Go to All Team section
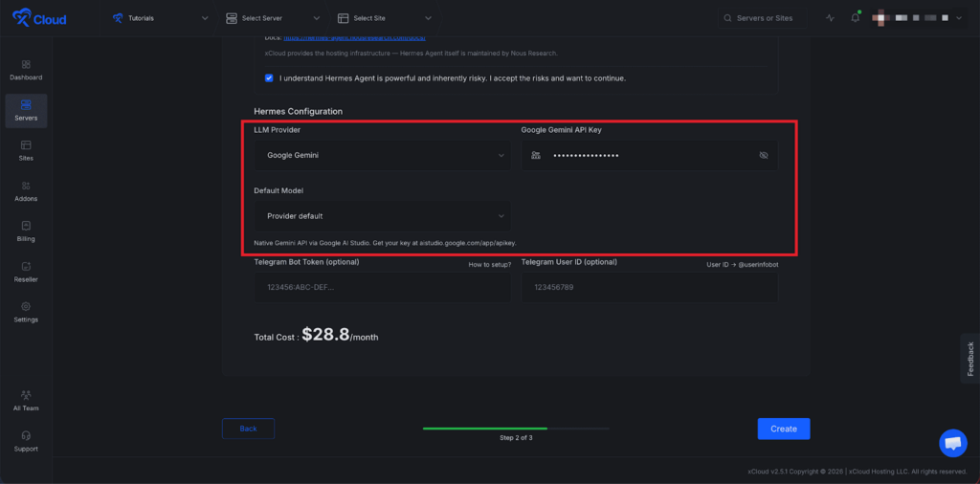 26,395
